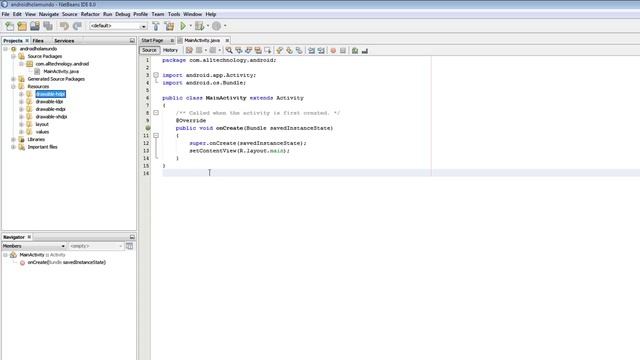Click the Profile Project toolbar icon

[x=216, y=26]
